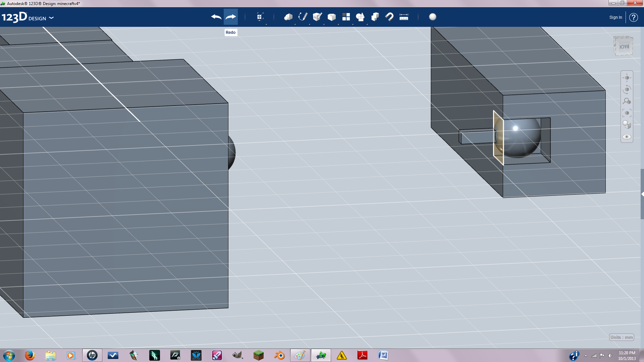Expand the Construct flyout arrow
Image resolution: width=644 pixels, height=362 pixels.
click(x=324, y=24)
